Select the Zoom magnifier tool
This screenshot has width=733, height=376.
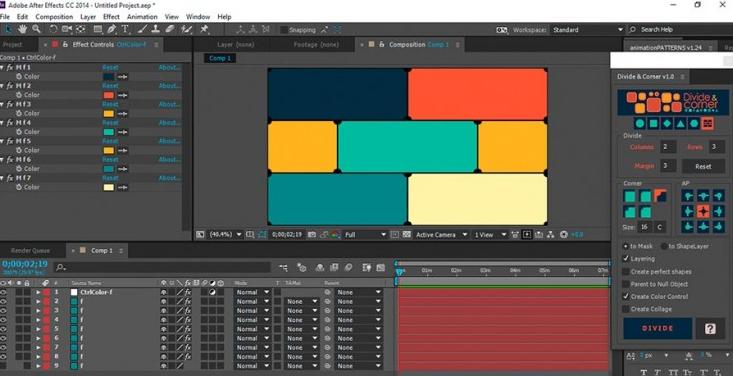36,29
